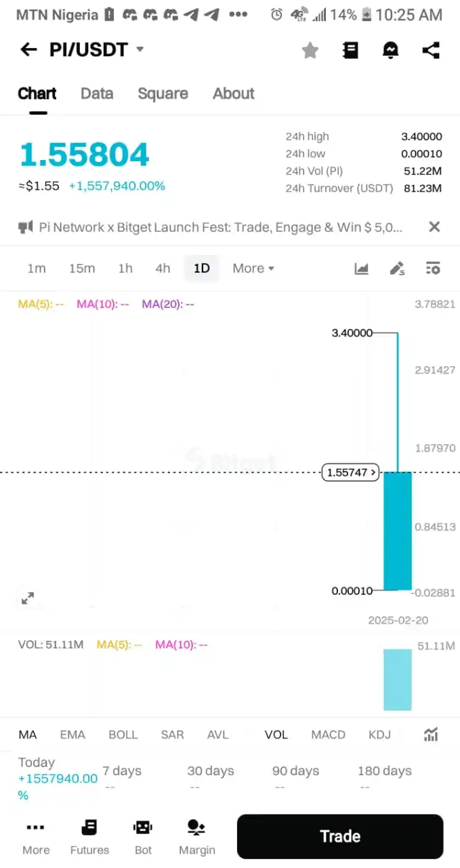Viewport: 460px width, 868px height.
Task: Expand the More timeframes dropdown
Action: 253,269
